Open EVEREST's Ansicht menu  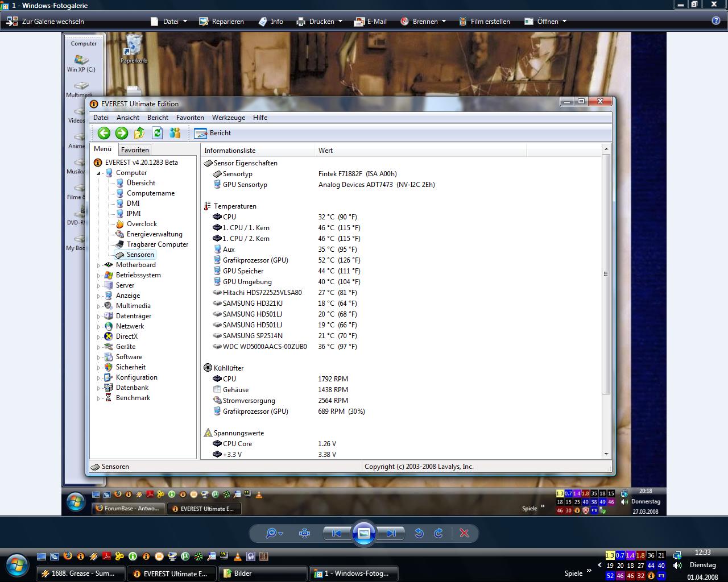(128, 118)
